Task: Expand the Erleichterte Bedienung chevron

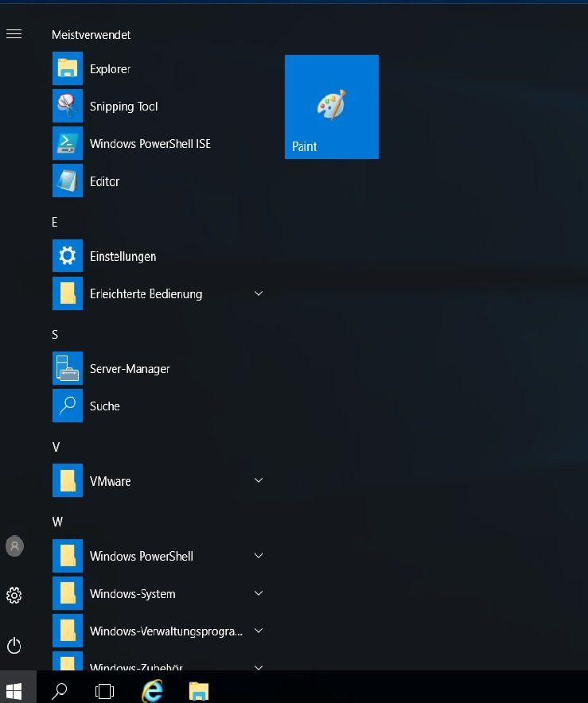Action: [x=259, y=293]
